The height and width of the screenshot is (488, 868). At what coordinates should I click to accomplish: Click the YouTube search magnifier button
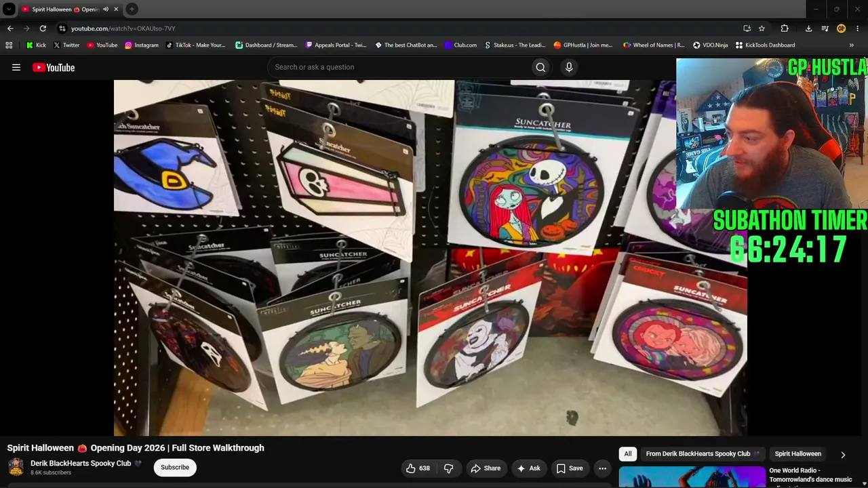(x=540, y=67)
